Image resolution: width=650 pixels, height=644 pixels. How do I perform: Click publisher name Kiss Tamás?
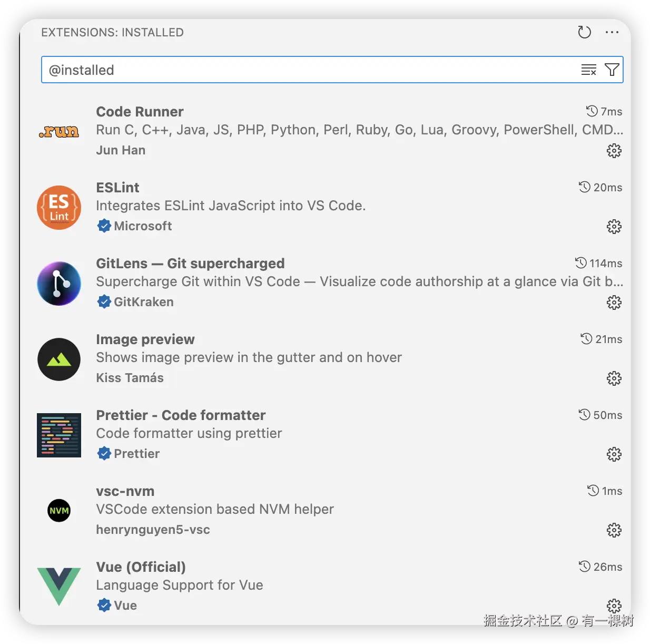tap(130, 378)
